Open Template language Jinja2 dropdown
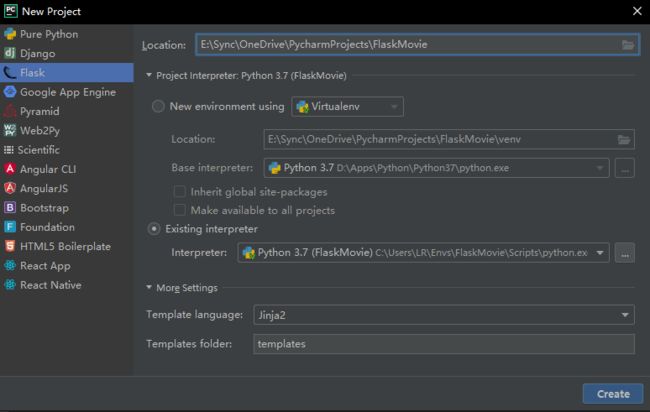650x412 pixels. [444, 315]
